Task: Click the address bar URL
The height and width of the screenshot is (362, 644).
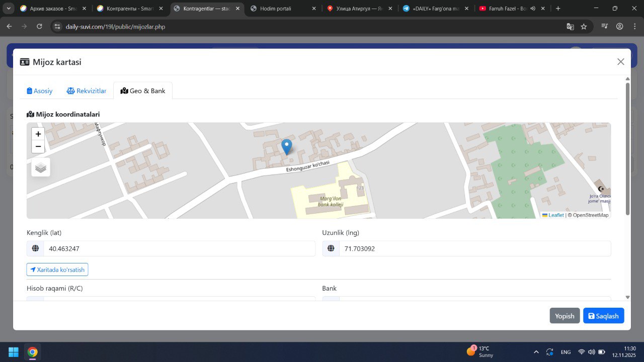Action: 115,27
